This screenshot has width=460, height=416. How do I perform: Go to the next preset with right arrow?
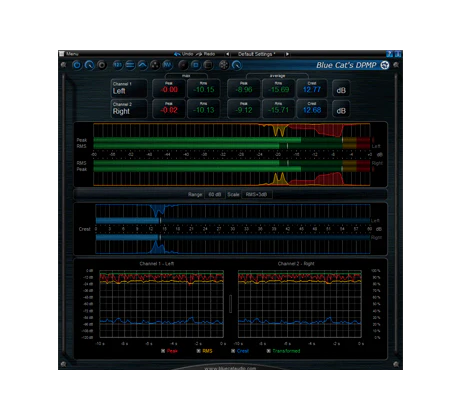287,54
